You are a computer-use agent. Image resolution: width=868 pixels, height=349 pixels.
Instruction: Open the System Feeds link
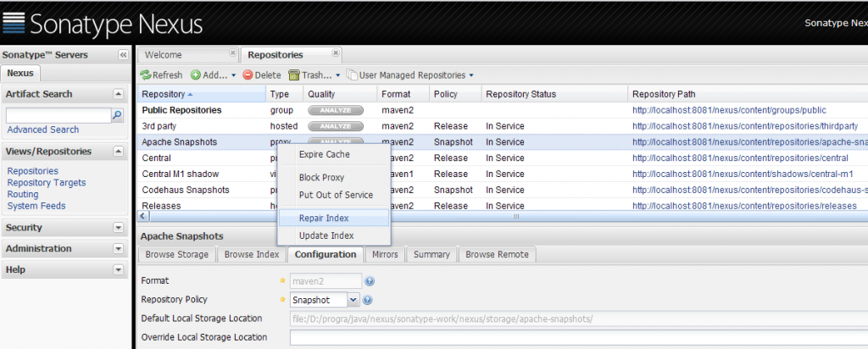click(36, 207)
